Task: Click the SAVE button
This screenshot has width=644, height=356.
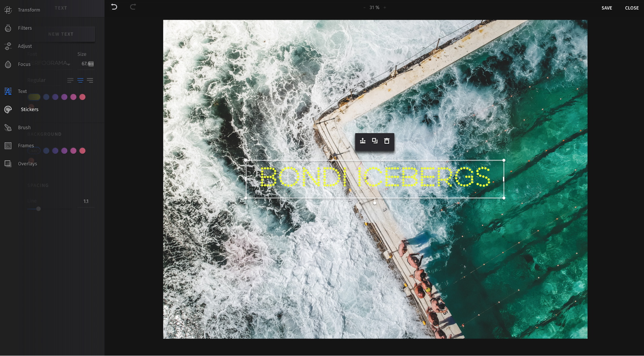Action: [x=607, y=7]
